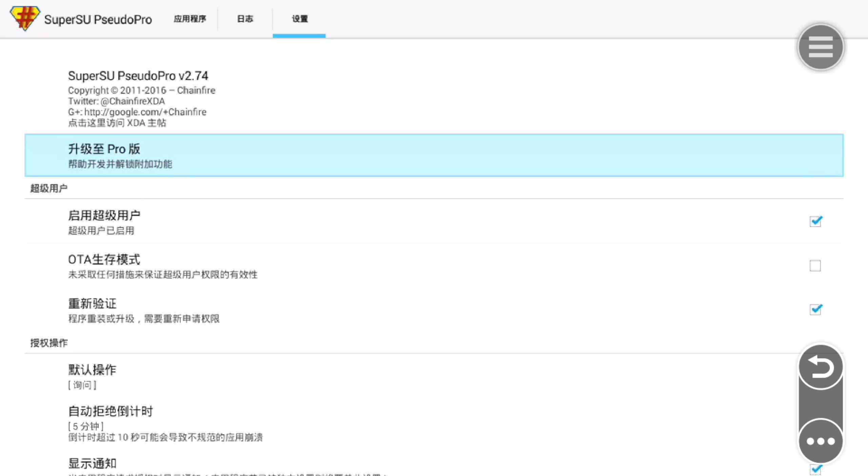Toggle the 重新验证 checkbox
Image resolution: width=868 pixels, height=476 pixels.
[815, 309]
